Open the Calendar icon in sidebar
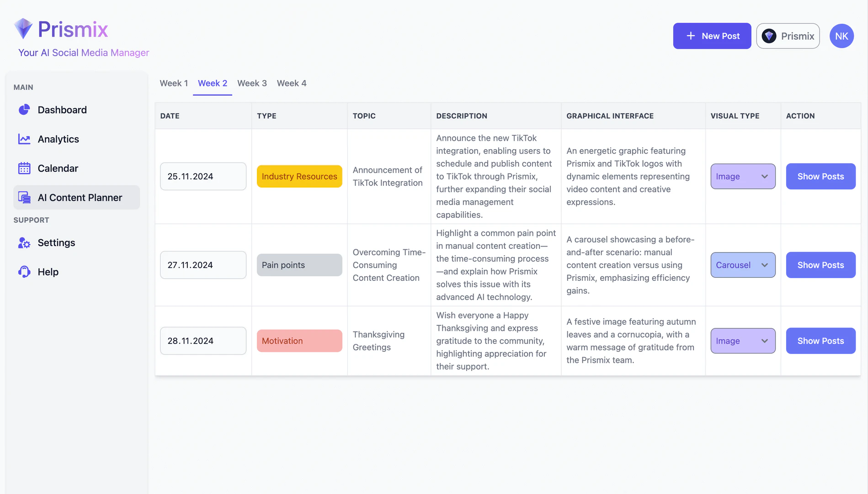The image size is (868, 494). [x=23, y=168]
